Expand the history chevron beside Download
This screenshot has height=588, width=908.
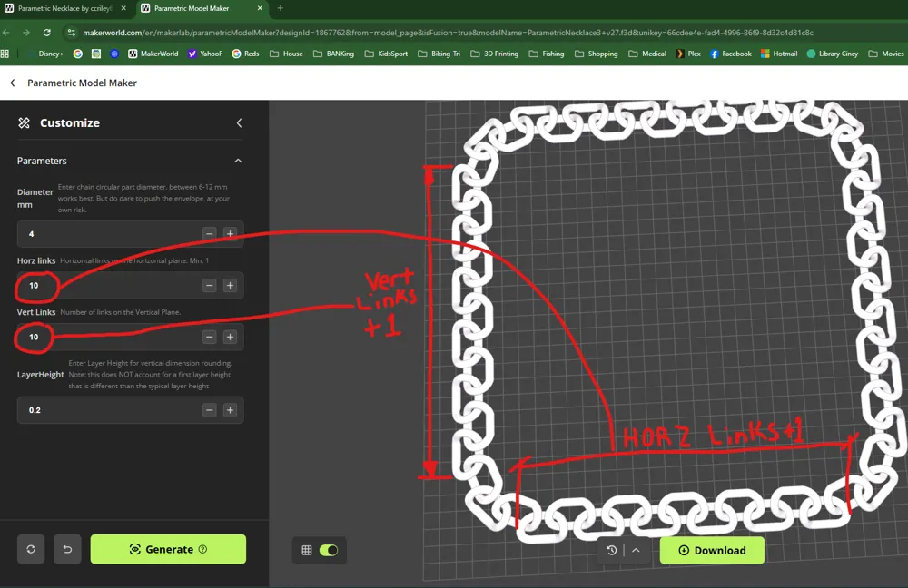636,551
